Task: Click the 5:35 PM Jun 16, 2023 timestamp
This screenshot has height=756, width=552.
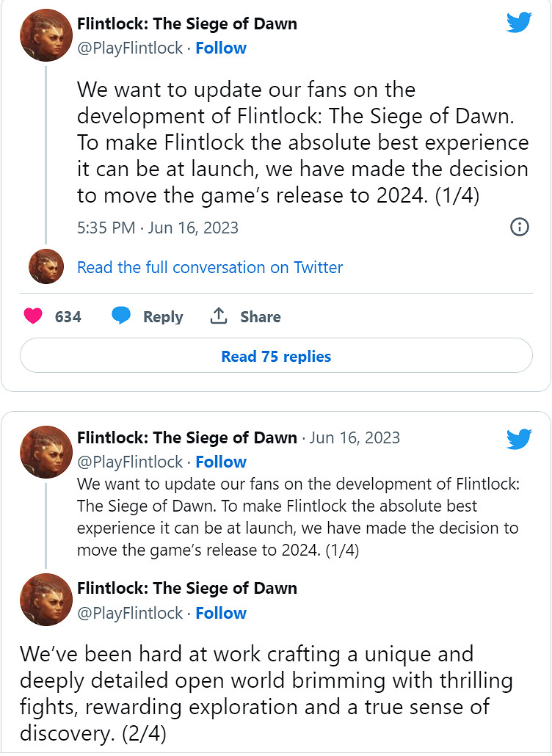Action: click(158, 228)
